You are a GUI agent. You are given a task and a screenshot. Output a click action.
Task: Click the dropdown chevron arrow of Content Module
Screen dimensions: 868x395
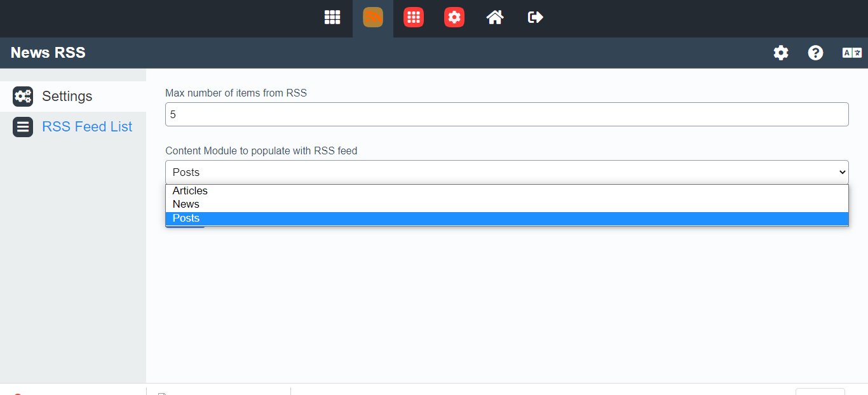point(843,172)
